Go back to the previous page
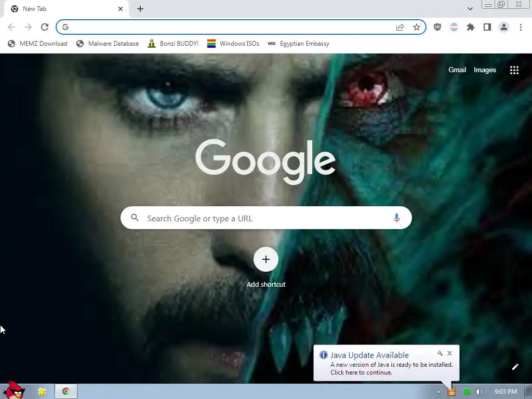 [x=11, y=27]
